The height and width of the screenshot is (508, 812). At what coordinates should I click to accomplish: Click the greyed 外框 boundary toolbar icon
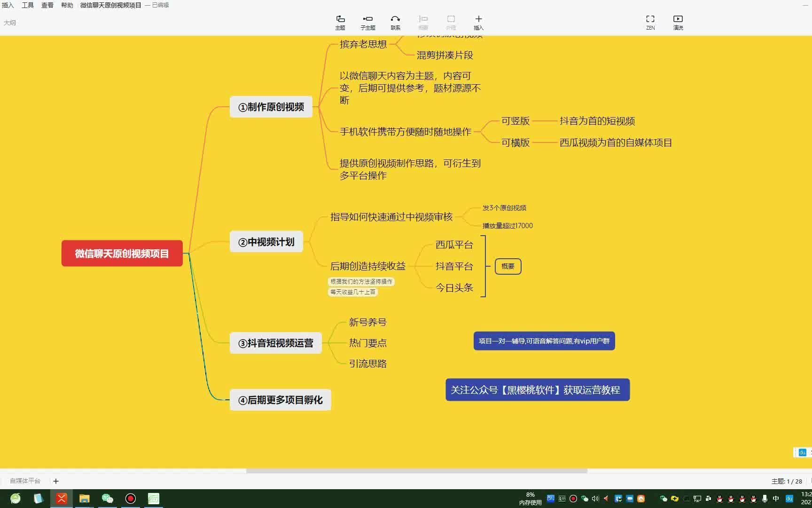[451, 22]
